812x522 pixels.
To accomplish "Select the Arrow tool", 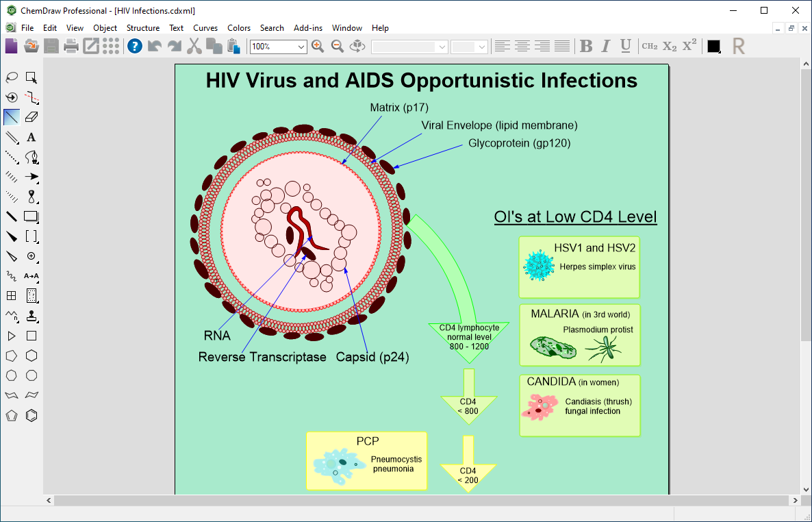I will (31, 177).
